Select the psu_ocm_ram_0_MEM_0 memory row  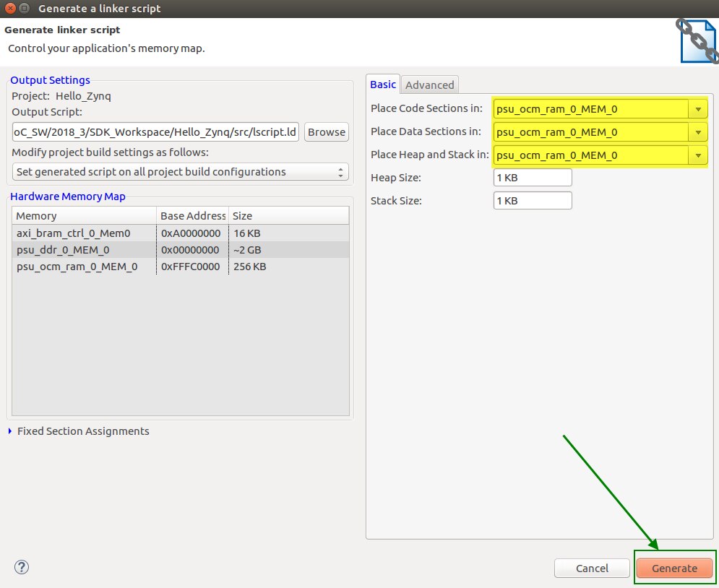pos(84,267)
